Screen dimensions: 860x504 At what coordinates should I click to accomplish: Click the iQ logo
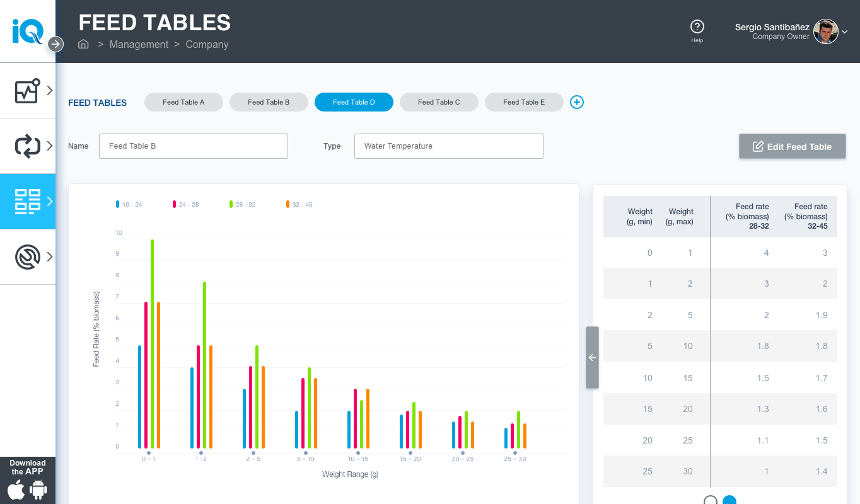point(28,31)
